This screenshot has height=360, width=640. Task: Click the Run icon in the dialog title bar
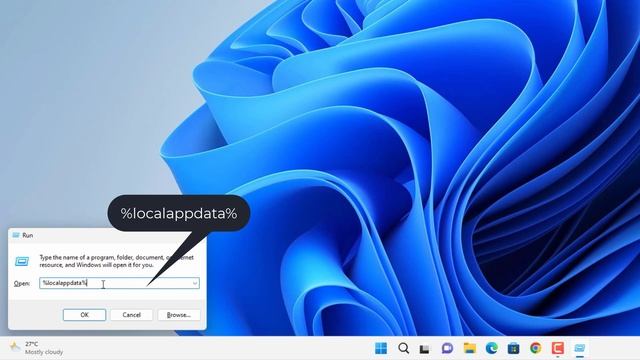point(16,235)
